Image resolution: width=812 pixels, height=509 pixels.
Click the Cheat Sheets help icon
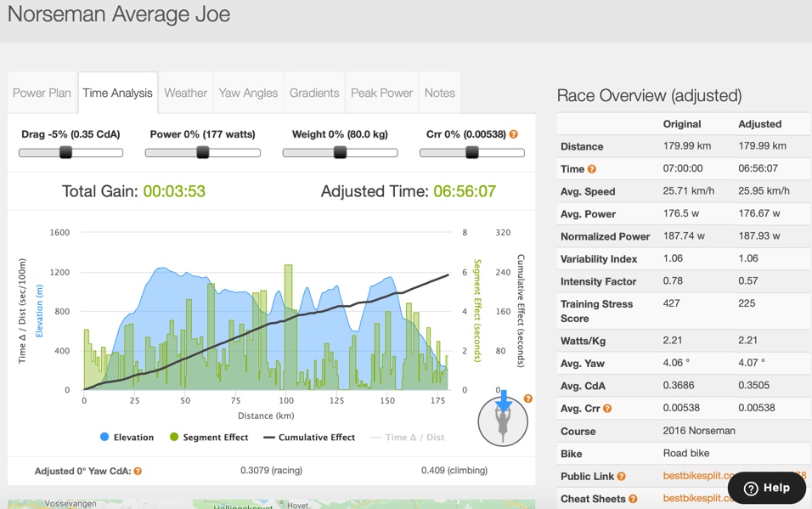click(x=633, y=499)
